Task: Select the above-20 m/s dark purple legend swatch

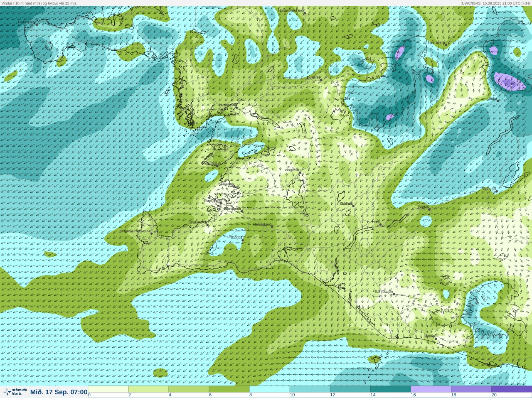Action: coord(511,389)
